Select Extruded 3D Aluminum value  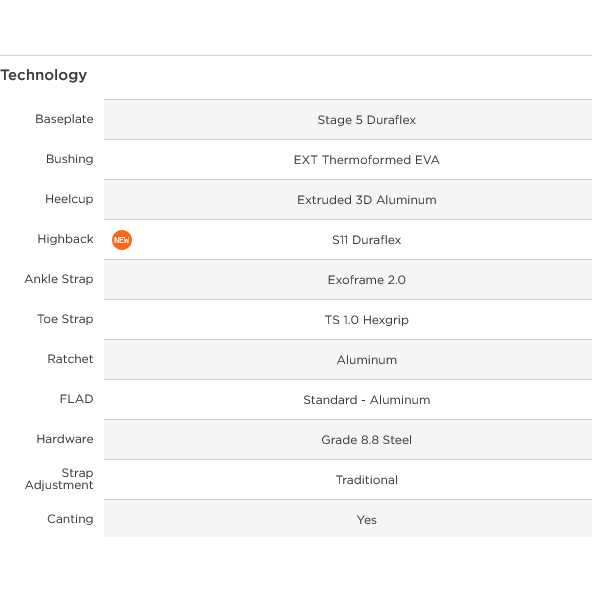(x=367, y=200)
